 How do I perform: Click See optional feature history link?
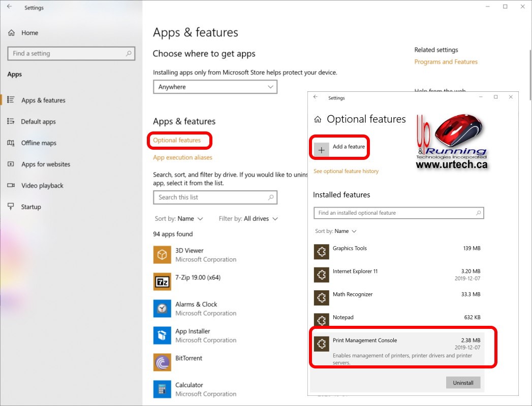(x=346, y=172)
